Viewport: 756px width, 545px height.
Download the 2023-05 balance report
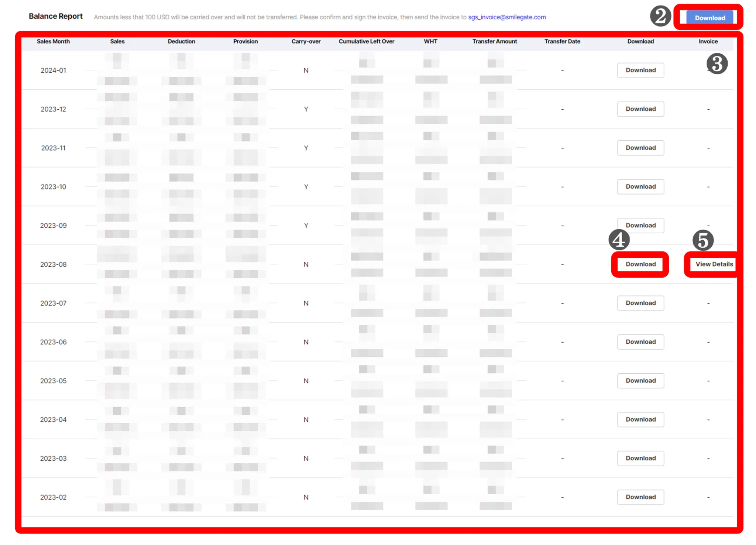click(x=640, y=380)
